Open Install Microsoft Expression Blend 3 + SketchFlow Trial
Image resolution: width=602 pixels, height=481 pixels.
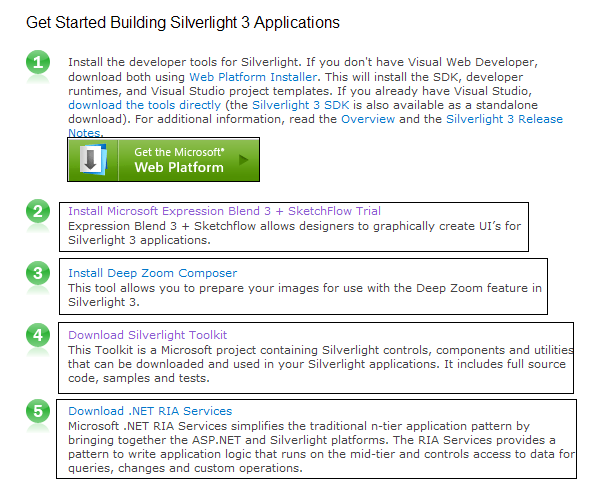point(224,211)
